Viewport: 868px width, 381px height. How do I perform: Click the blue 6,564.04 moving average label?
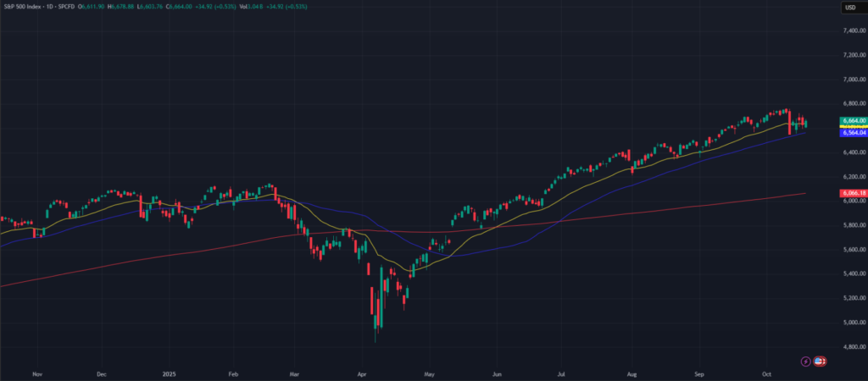852,133
